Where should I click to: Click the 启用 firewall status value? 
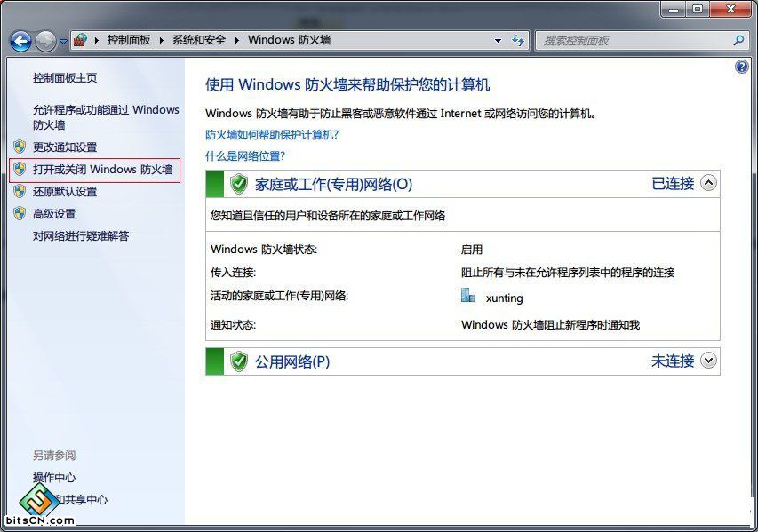pyautogui.click(x=472, y=250)
